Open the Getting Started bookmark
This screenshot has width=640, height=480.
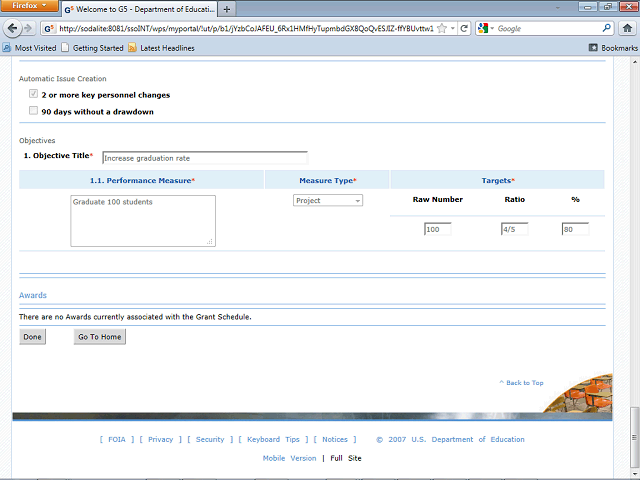pyautogui.click(x=92, y=48)
